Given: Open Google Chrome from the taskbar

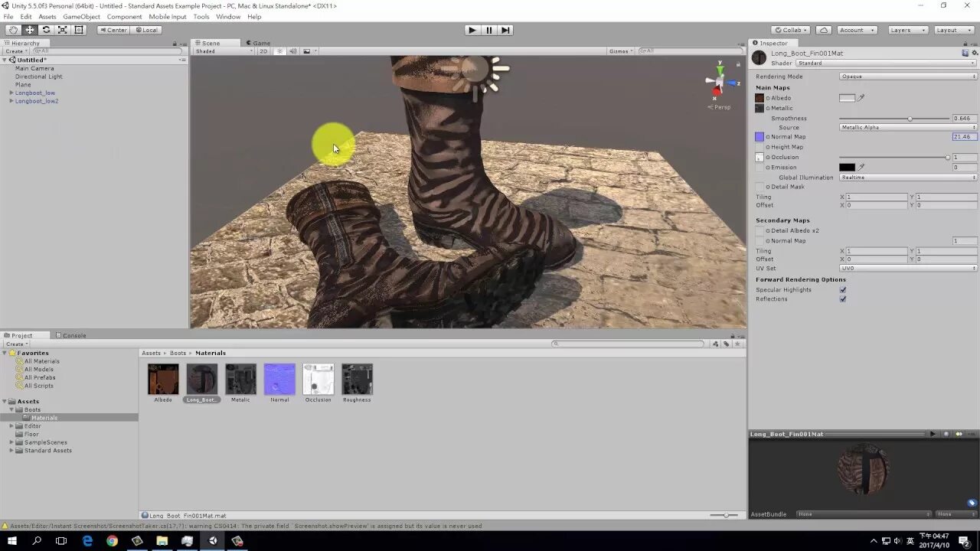Looking at the screenshot, I should point(113,541).
